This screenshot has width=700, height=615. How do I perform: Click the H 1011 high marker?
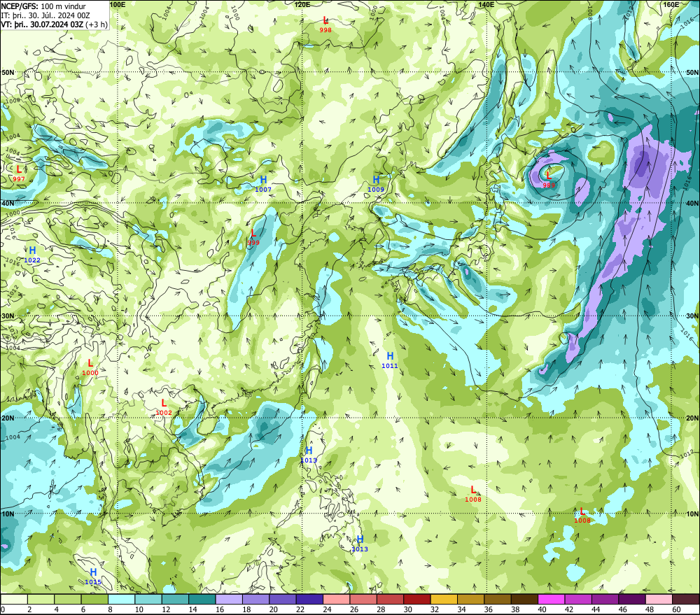390,360
